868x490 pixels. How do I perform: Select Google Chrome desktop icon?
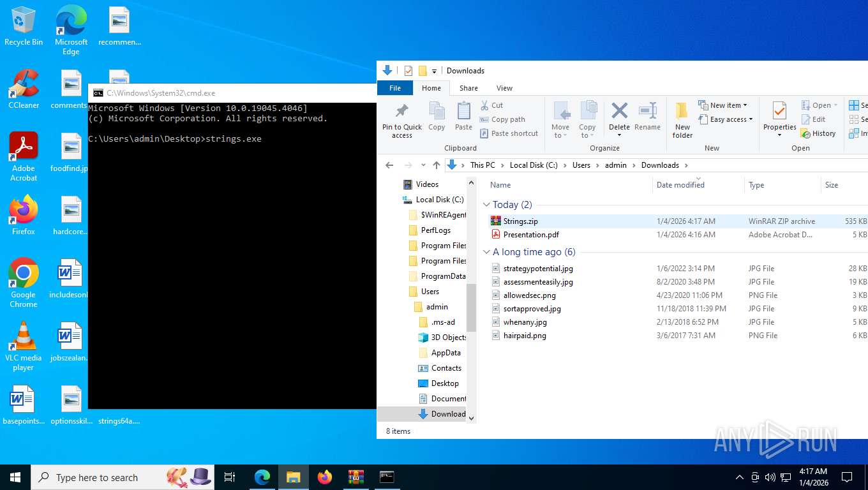point(24,283)
